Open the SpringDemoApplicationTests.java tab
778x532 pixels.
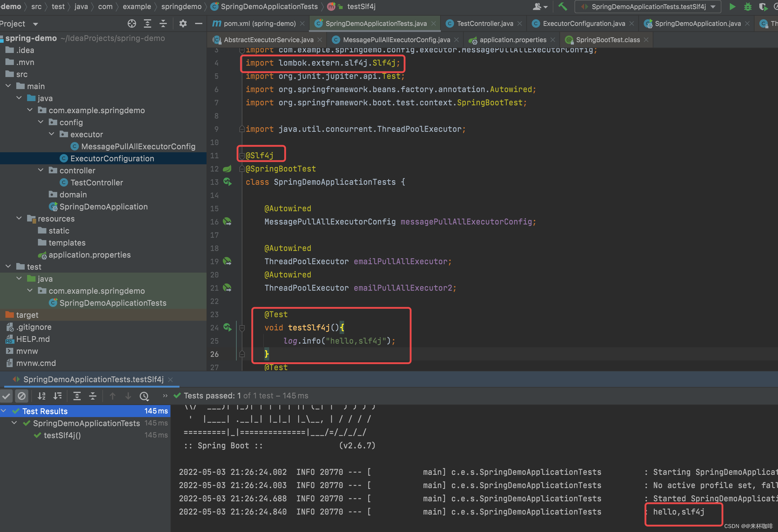tap(374, 23)
